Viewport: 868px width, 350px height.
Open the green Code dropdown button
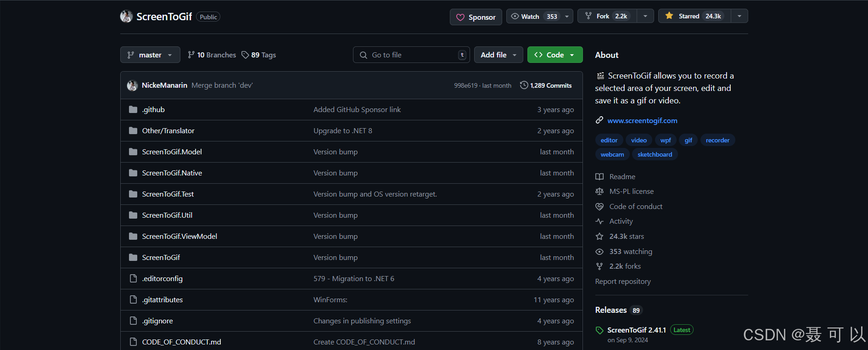(x=555, y=55)
